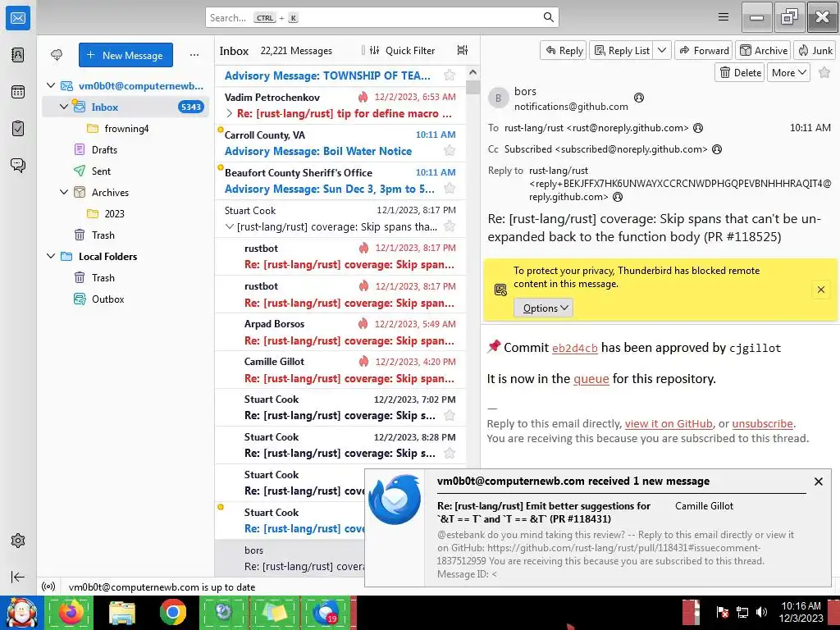Screen dimensions: 840x630
Task: Open the 2023 archive folder
Action: 114,213
